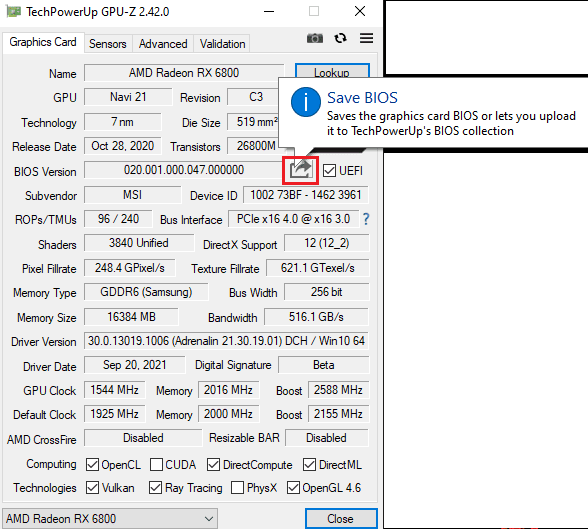Take a screenshot with the camera icon
Viewport: 588px width, 529px height.
[315, 38]
